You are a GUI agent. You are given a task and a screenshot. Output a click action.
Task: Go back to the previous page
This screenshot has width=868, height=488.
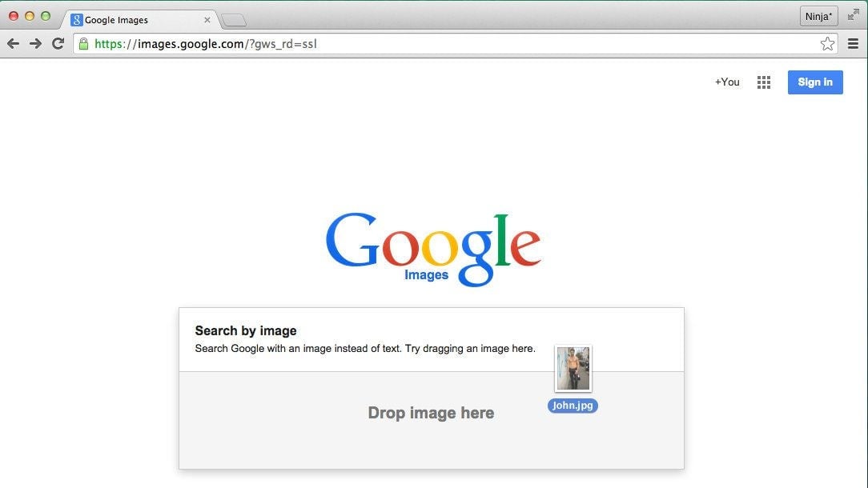tap(14, 44)
